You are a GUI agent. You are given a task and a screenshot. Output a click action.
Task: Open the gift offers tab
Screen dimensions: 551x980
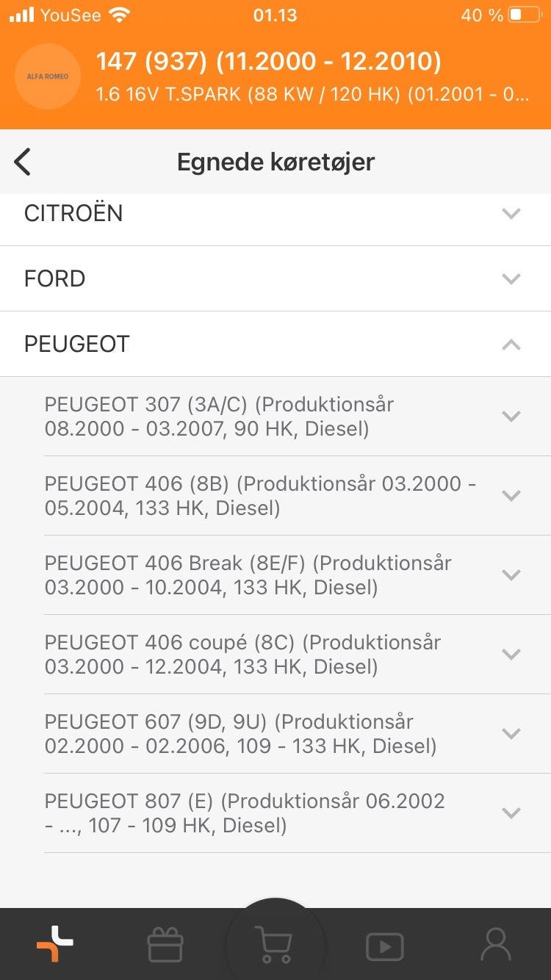pos(165,945)
